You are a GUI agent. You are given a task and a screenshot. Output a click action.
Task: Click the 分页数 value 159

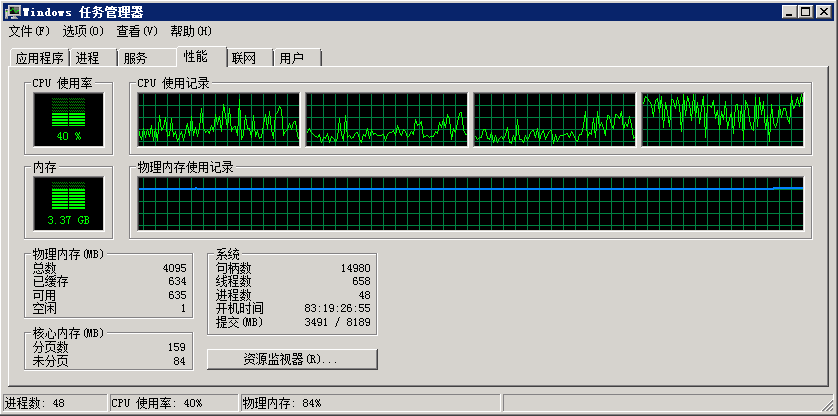coord(176,348)
